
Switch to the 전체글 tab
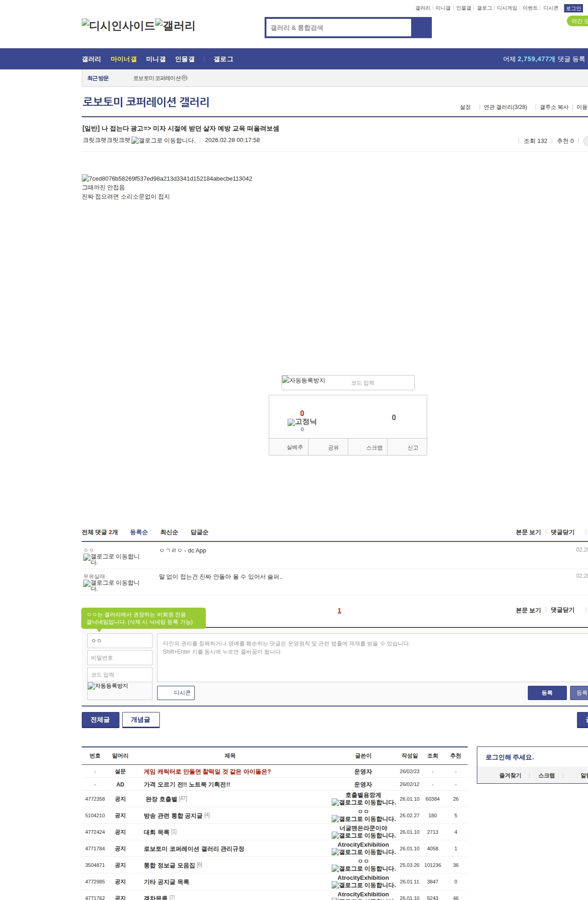tap(100, 720)
